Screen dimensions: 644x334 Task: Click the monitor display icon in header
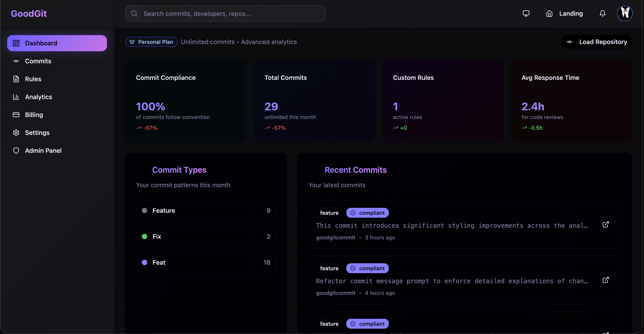click(x=526, y=13)
